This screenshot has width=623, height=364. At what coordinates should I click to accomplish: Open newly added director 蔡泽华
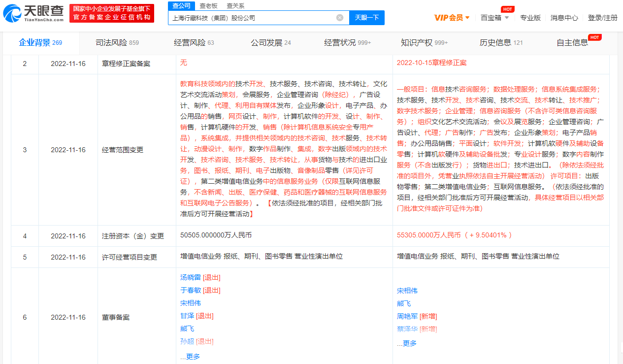point(407,329)
